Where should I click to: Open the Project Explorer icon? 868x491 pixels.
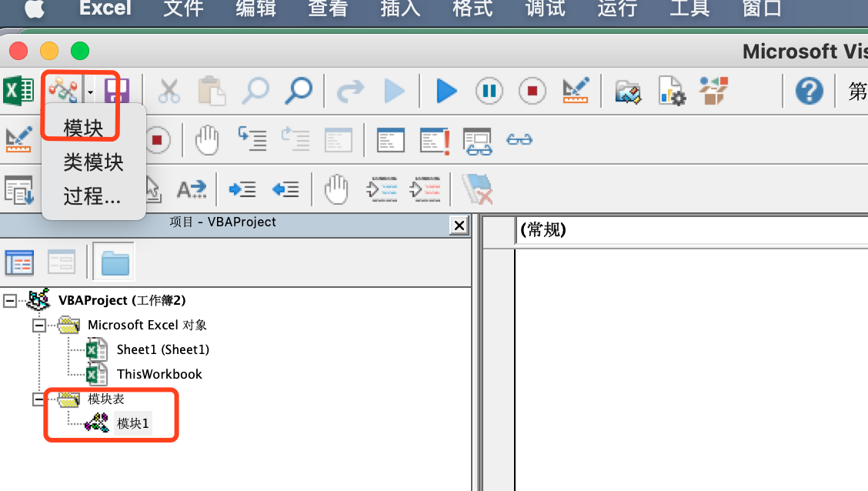pyautogui.click(x=628, y=92)
